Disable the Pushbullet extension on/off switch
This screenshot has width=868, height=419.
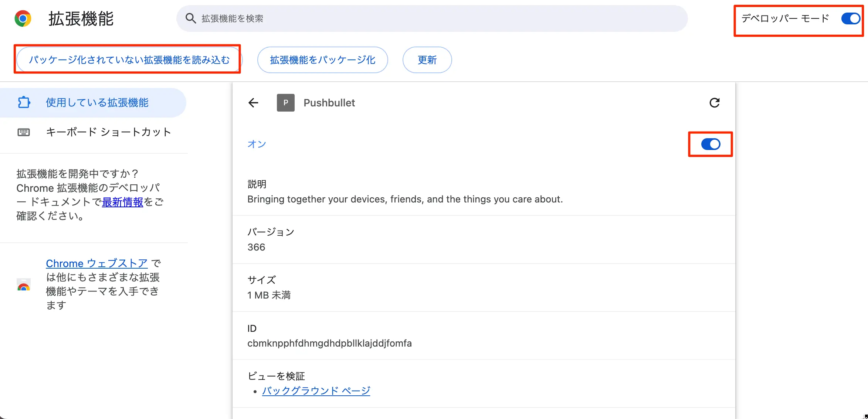pos(711,144)
